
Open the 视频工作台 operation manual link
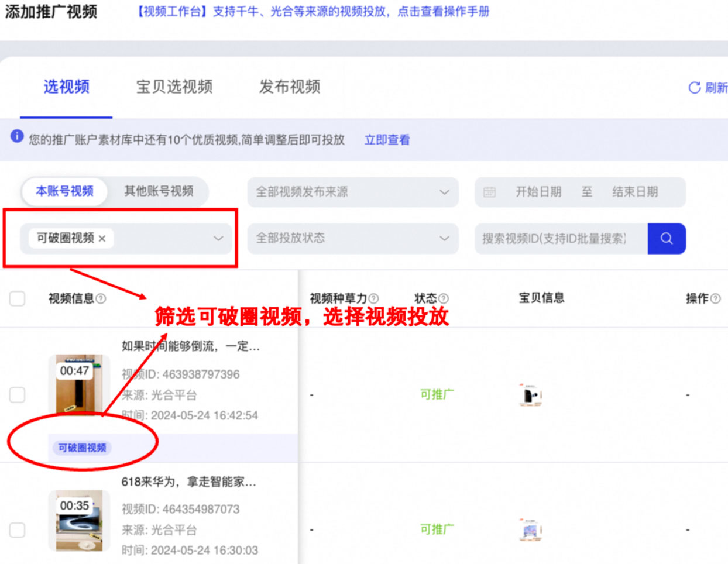coord(313,12)
